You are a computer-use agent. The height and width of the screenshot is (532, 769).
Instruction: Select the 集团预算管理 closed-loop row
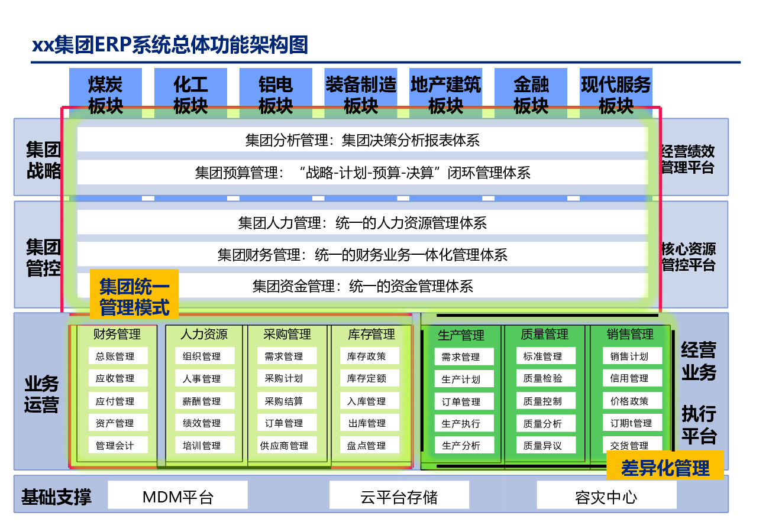pos(361,173)
